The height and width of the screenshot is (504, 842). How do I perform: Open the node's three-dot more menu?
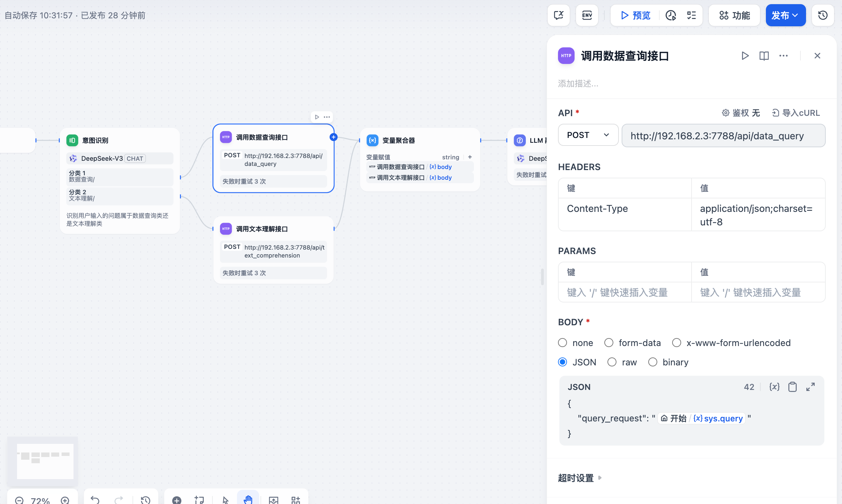784,56
